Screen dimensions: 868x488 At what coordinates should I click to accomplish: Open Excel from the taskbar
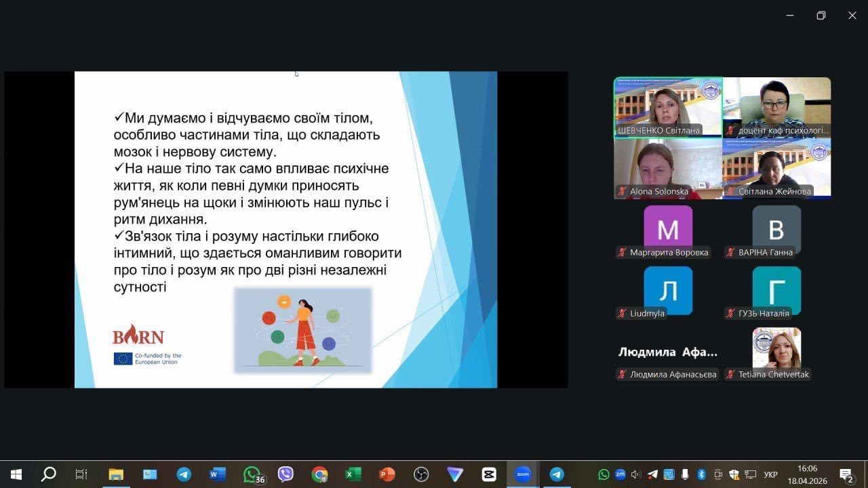click(353, 474)
